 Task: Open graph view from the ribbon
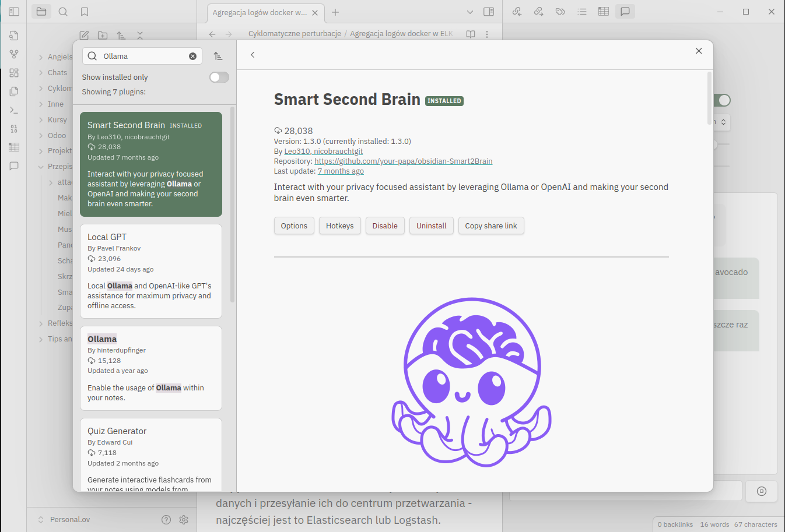[x=14, y=54]
